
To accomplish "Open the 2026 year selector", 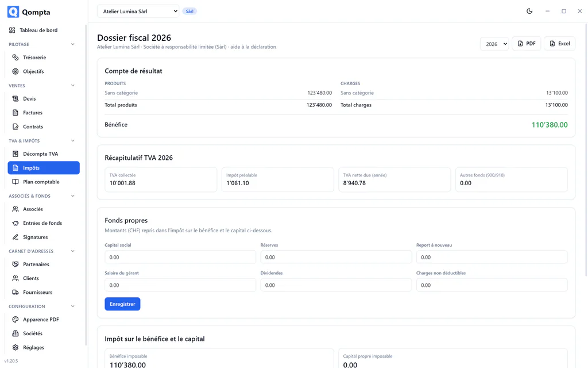I will 494,44.
